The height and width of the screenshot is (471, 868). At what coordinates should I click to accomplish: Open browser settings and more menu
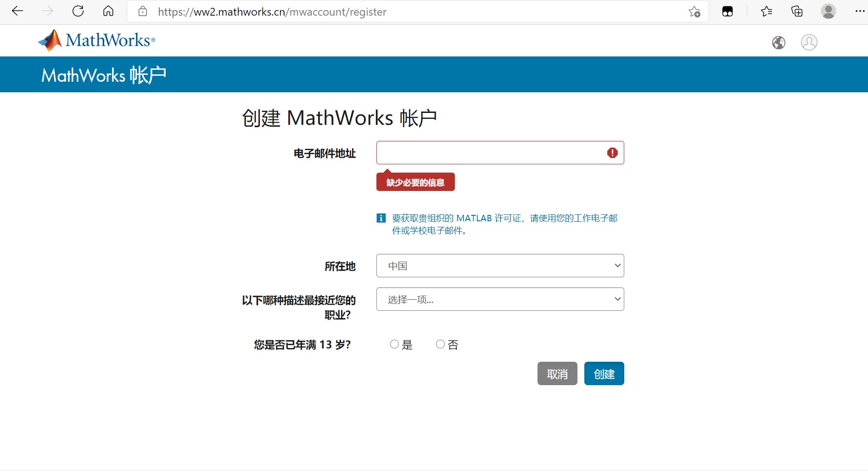tap(860, 11)
